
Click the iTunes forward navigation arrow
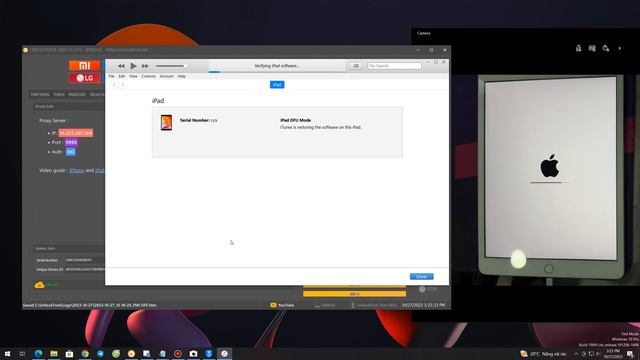click(x=122, y=84)
